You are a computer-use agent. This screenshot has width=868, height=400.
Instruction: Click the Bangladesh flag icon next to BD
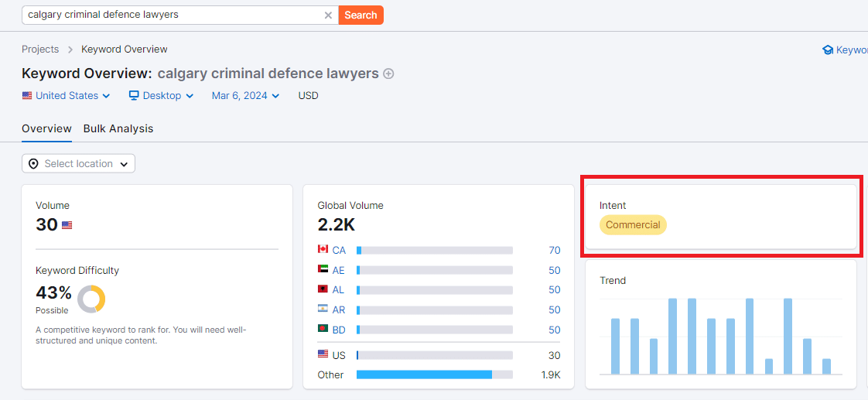tap(323, 329)
